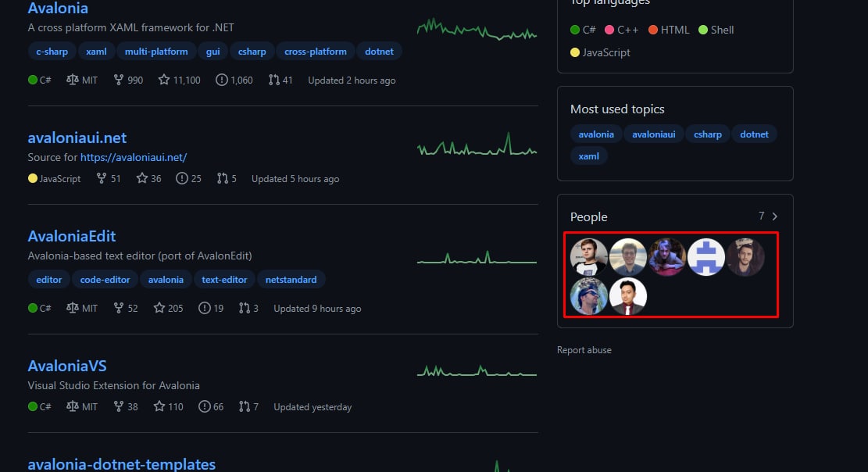Click the green C# dot of AvaloniaEdit
868x472 pixels.
click(x=33, y=308)
